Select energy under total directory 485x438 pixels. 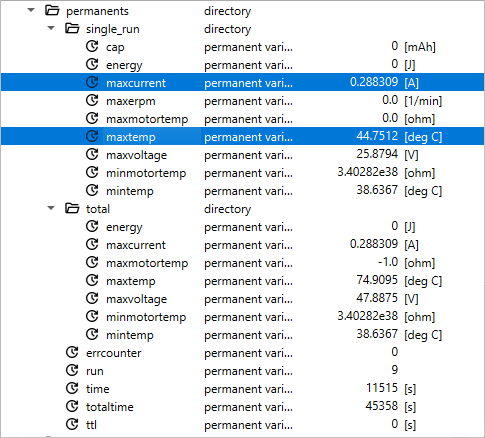242,226
